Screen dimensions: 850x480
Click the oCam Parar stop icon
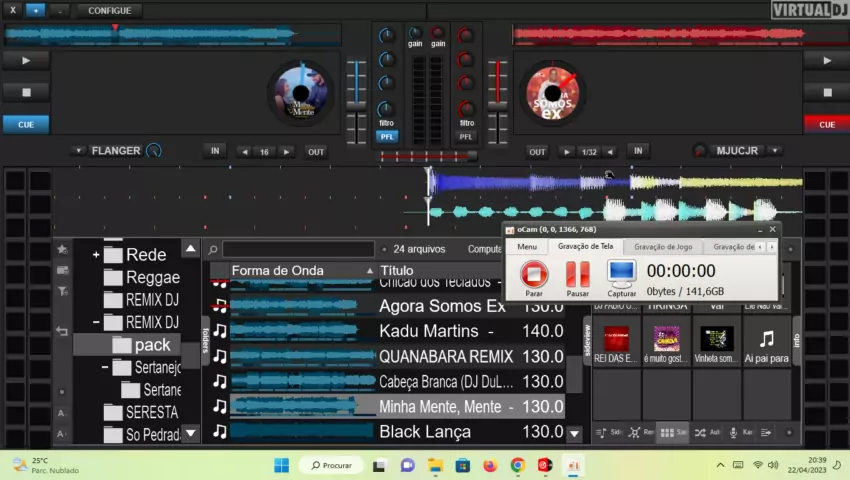[534, 274]
